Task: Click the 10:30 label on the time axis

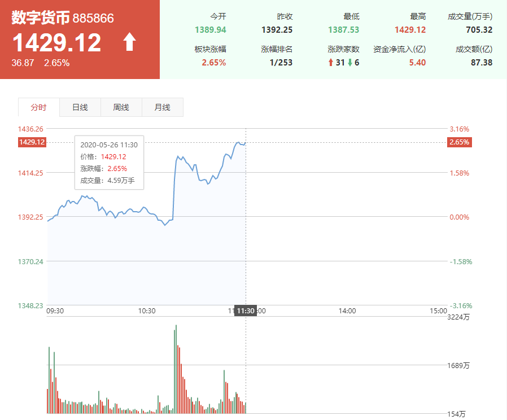Action: pyautogui.click(x=147, y=310)
